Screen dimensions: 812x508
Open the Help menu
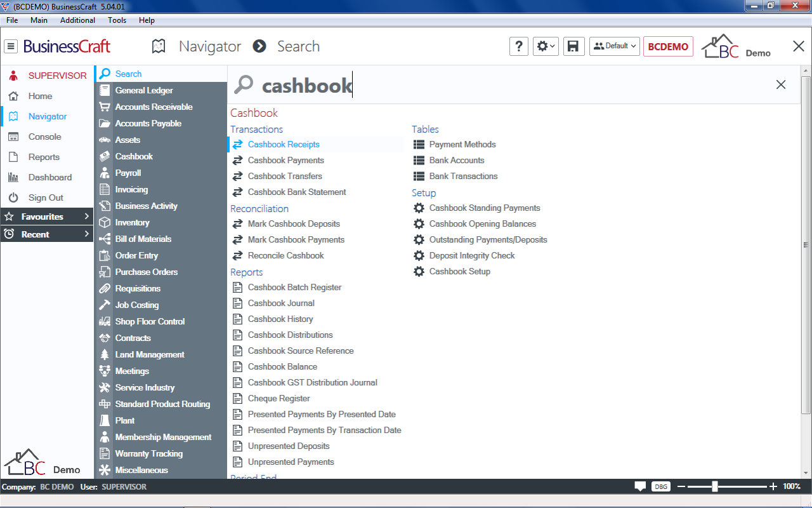pos(147,20)
